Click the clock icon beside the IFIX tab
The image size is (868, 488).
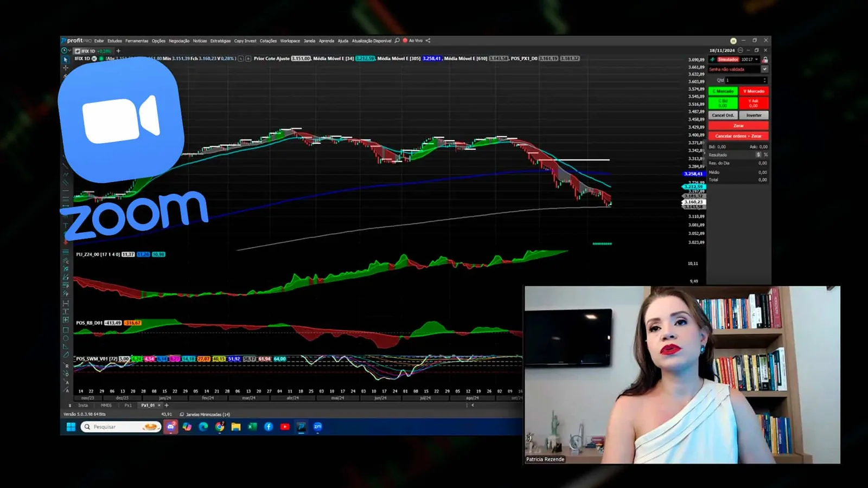65,50
